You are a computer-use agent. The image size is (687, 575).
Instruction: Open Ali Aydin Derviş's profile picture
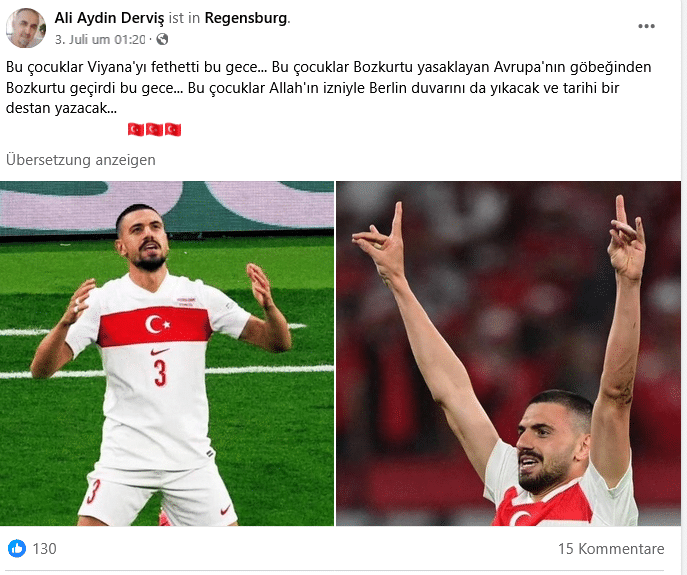25,28
